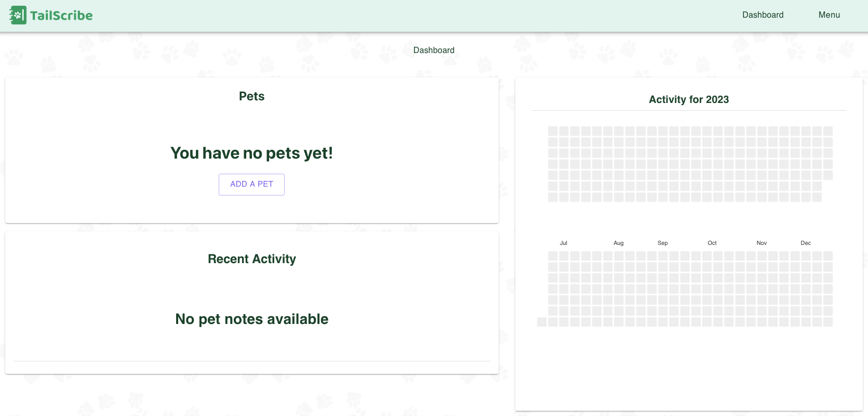Click the Sep month label

point(662,242)
